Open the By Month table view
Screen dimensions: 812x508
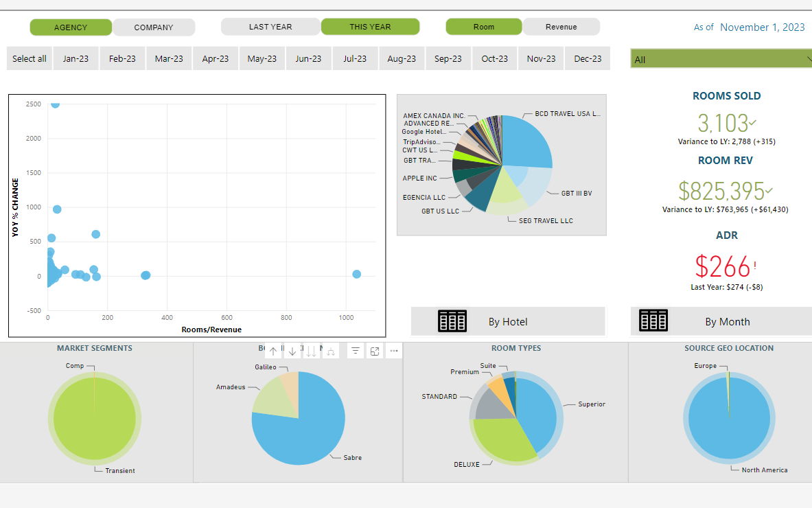click(x=721, y=321)
